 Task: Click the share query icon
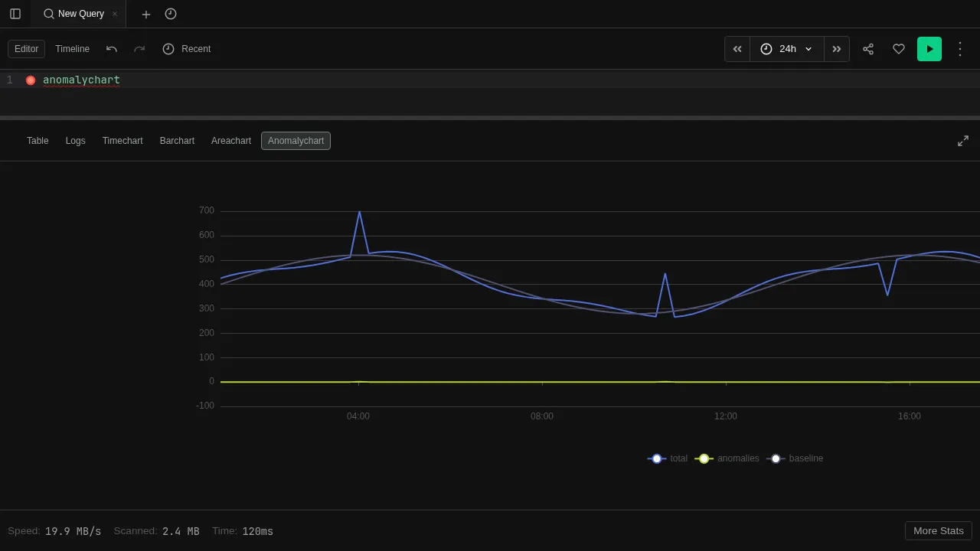868,48
